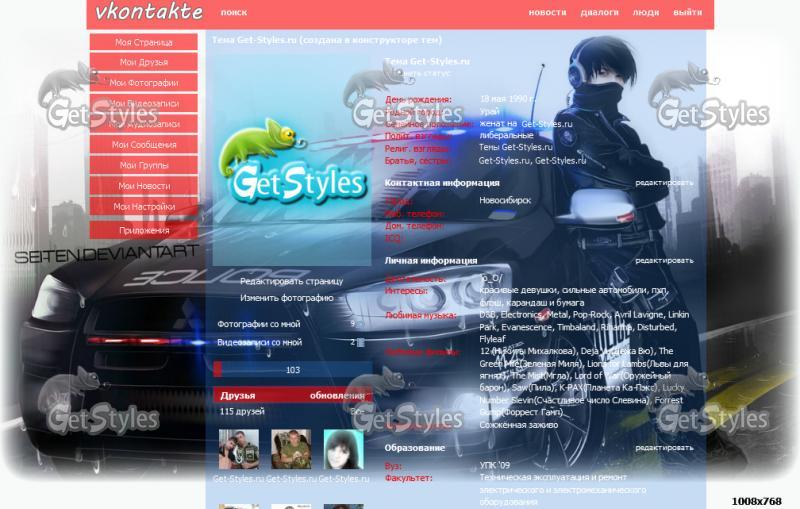Open Мои Фотографии in the sidebar
Screen dimensions: 800x509
click(143, 83)
